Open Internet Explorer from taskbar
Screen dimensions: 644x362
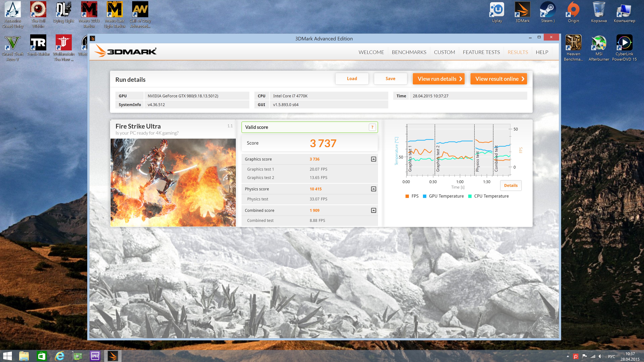(60, 356)
